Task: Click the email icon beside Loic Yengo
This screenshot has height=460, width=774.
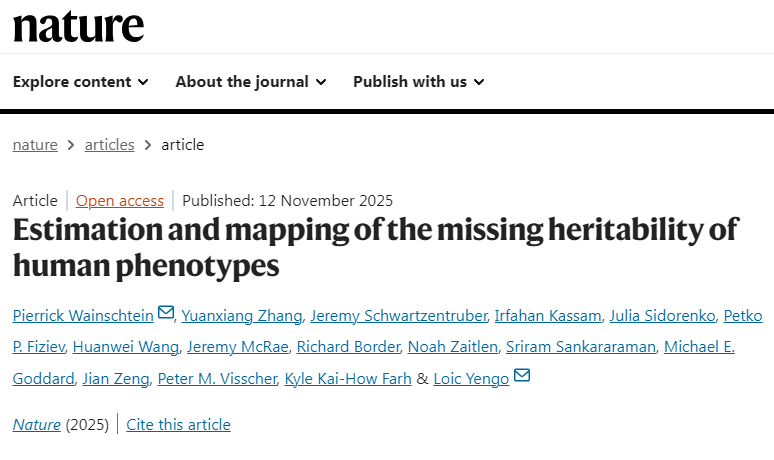Action: coord(521,377)
